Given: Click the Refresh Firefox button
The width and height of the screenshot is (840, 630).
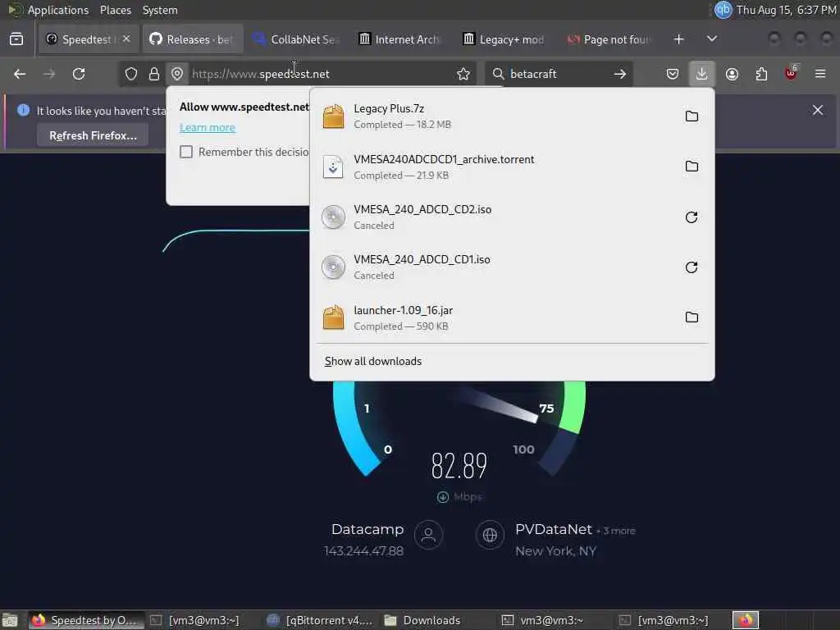Looking at the screenshot, I should coord(93,135).
